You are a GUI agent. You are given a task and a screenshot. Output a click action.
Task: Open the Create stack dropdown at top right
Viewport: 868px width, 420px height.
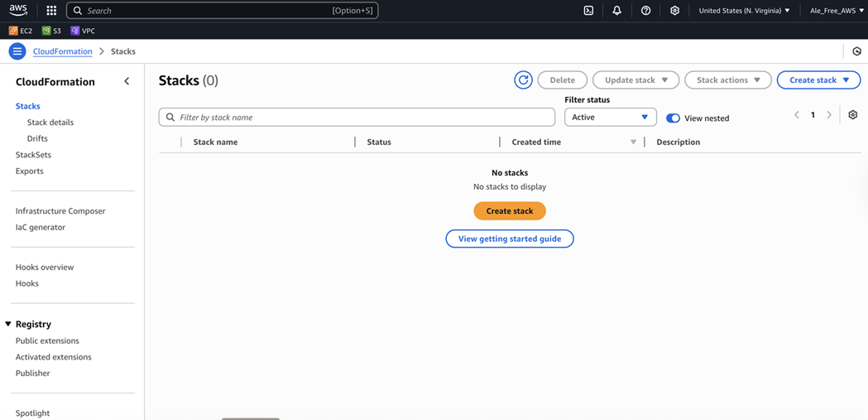(818, 80)
